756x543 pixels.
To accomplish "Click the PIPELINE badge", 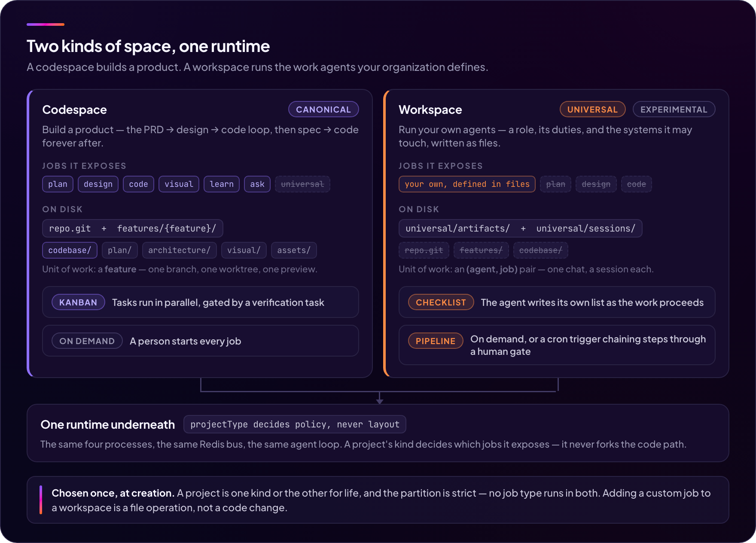I will [436, 341].
